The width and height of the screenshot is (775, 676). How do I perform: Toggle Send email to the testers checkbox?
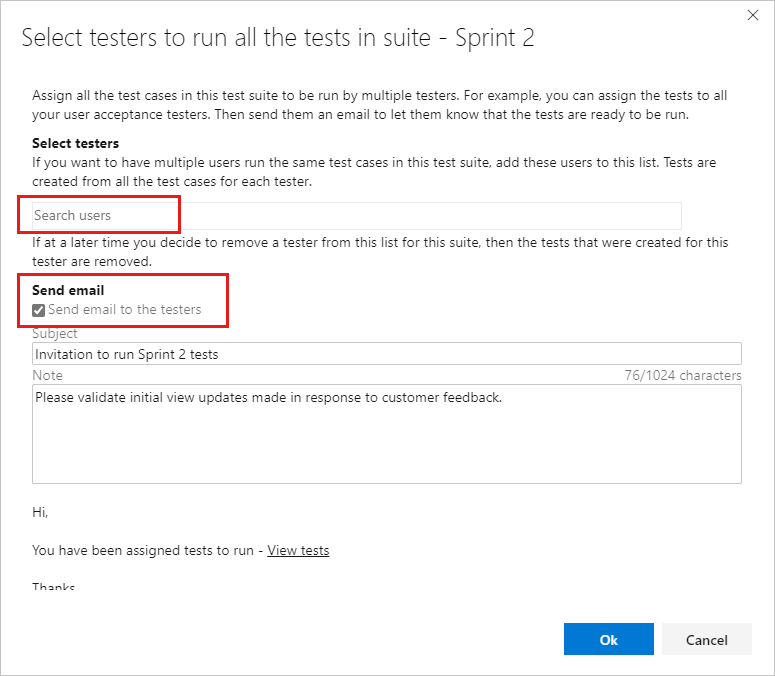(x=39, y=310)
